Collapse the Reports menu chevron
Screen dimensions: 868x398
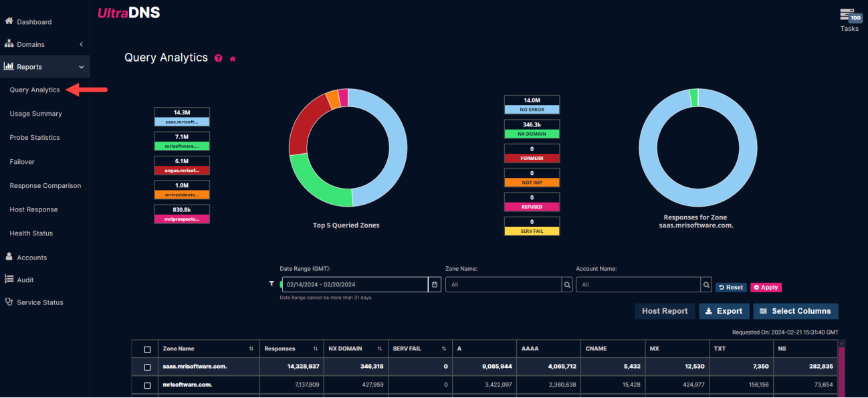[x=82, y=67]
